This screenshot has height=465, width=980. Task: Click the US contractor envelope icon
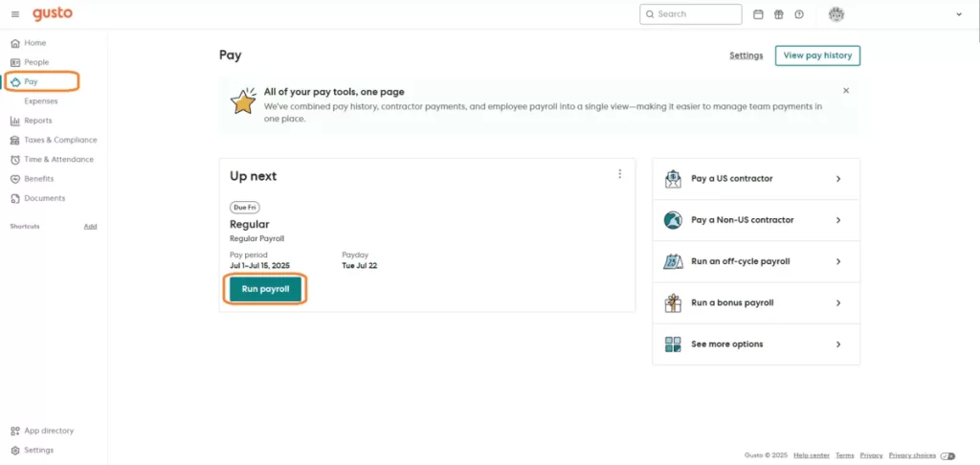point(673,179)
